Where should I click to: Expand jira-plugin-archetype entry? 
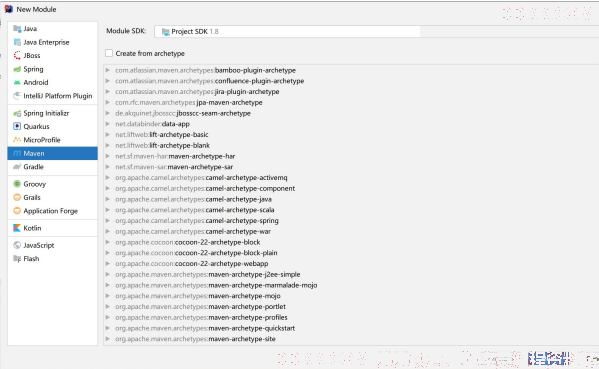(108, 91)
